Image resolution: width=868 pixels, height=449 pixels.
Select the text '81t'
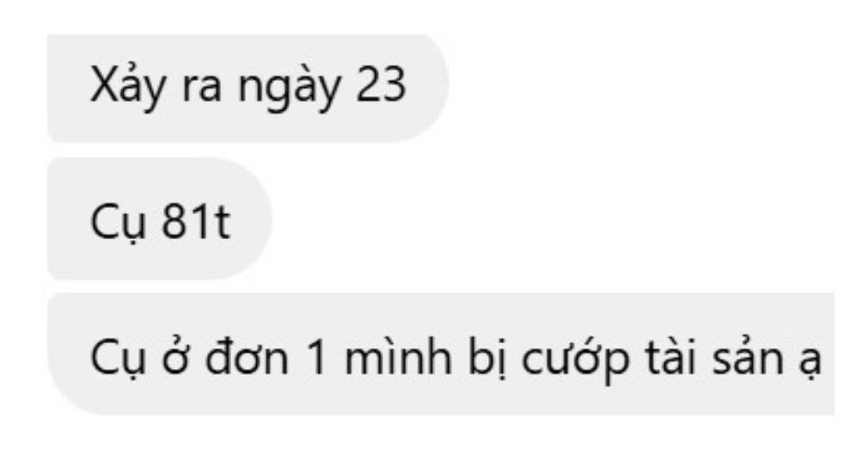tap(195, 222)
